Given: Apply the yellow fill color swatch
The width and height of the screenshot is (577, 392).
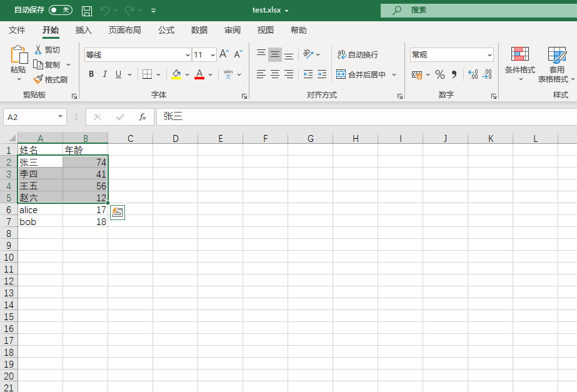Looking at the screenshot, I should click(176, 74).
